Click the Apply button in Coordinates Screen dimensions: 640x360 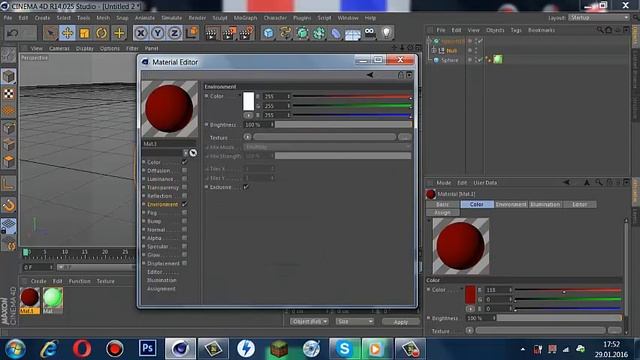coord(401,322)
